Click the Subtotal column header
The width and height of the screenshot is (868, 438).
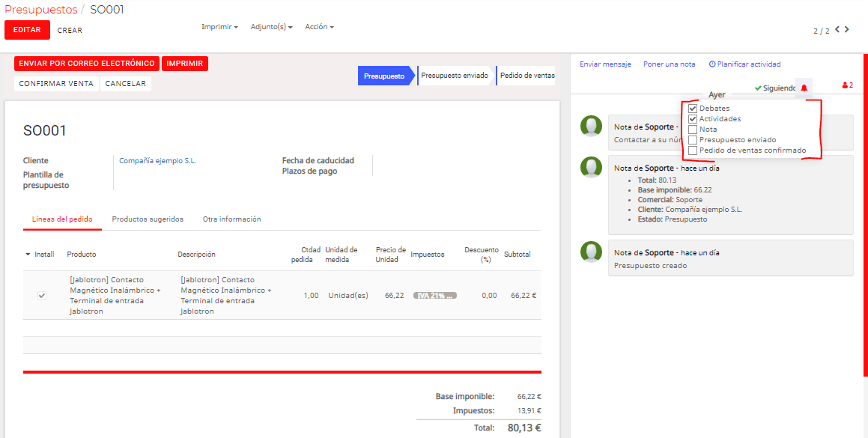(518, 254)
